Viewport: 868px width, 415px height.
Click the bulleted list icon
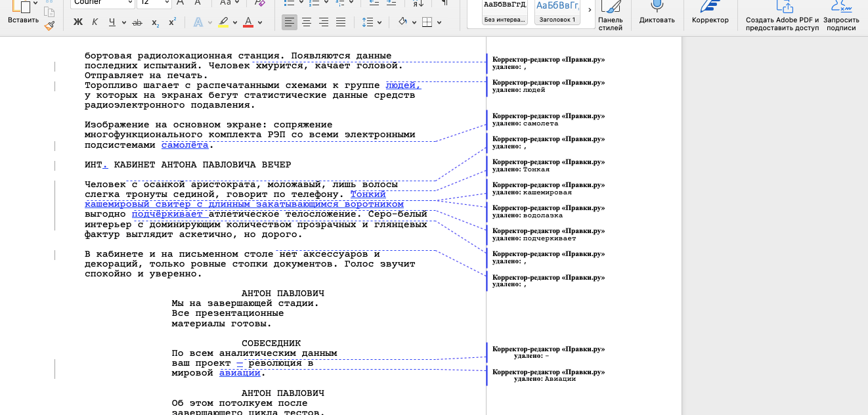tap(290, 3)
